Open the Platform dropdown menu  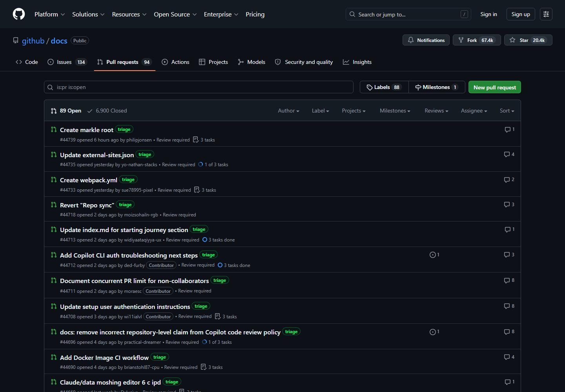(50, 14)
